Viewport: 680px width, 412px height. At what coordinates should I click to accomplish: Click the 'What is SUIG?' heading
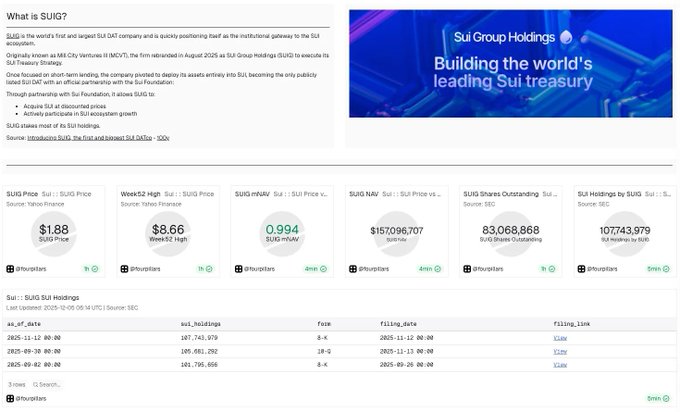click(x=36, y=16)
